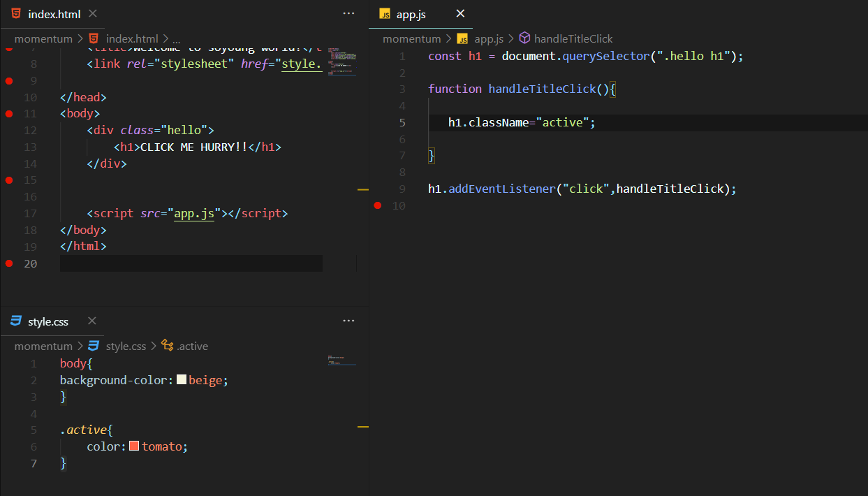Click addEventListener in app.js line 9
This screenshot has width=868, height=496.
click(x=502, y=189)
